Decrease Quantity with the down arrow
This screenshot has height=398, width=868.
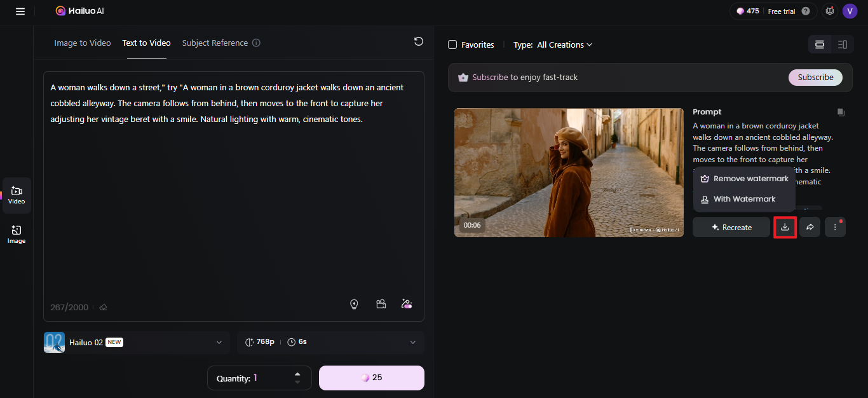[x=297, y=382]
